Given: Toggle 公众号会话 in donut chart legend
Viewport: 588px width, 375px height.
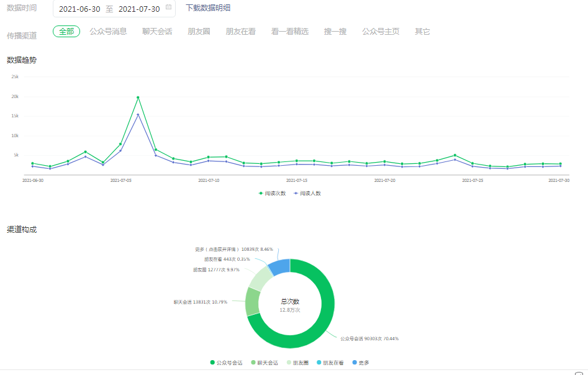Looking at the screenshot, I should 227,363.
